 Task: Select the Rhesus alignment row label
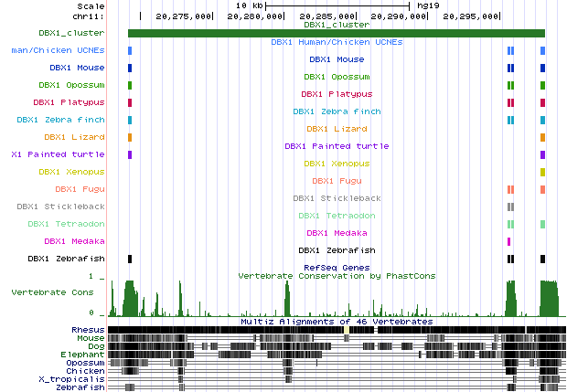[88, 329]
